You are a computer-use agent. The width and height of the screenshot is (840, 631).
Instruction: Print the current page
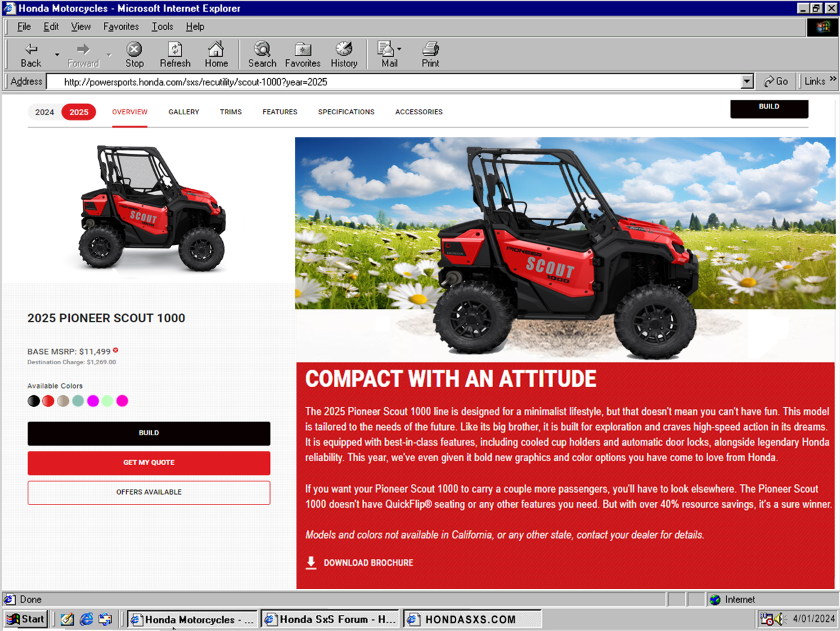click(430, 49)
